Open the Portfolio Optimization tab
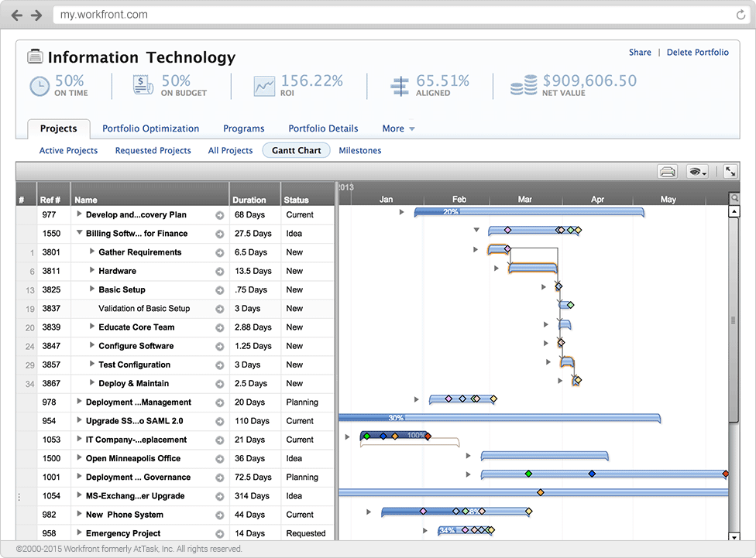Viewport: 756px width, 558px height. pos(150,128)
